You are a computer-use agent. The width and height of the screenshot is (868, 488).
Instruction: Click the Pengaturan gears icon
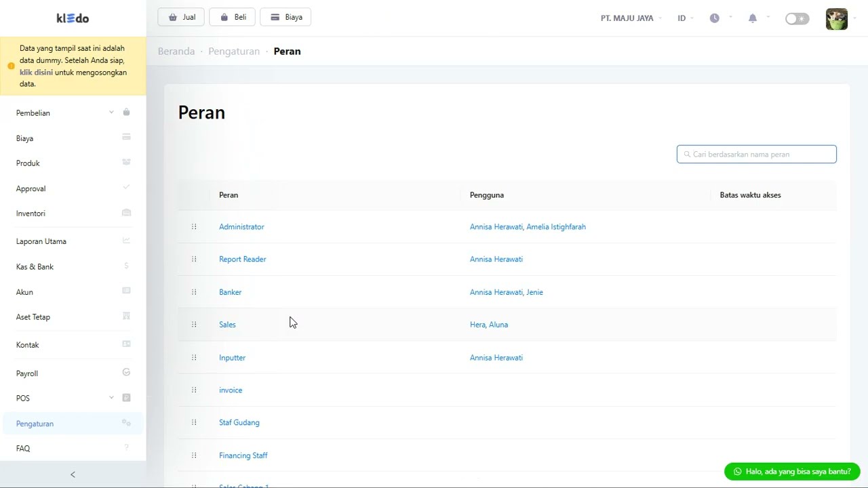tap(126, 422)
